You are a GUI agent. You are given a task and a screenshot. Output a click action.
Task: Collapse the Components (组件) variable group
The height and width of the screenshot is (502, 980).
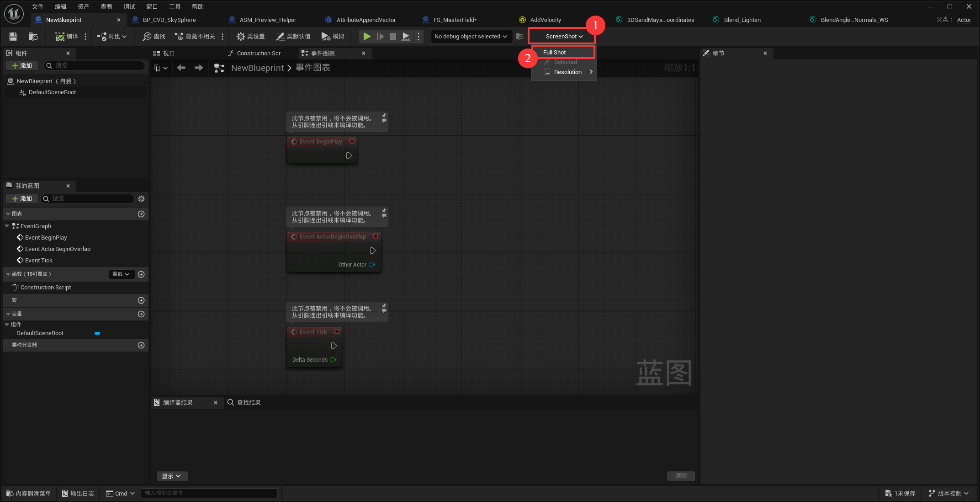point(7,325)
